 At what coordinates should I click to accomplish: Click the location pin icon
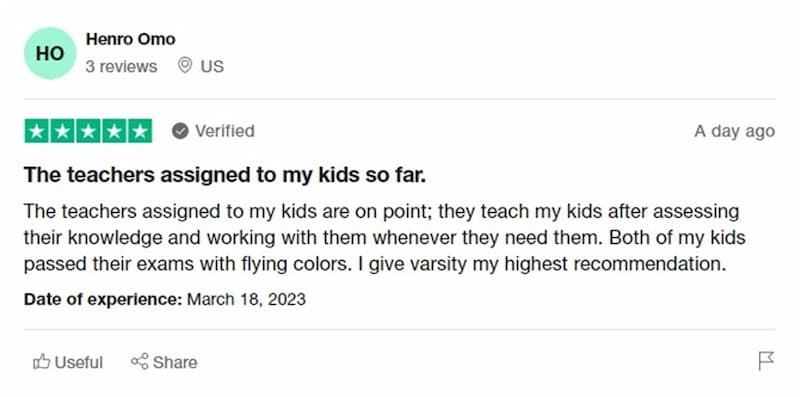point(185,66)
